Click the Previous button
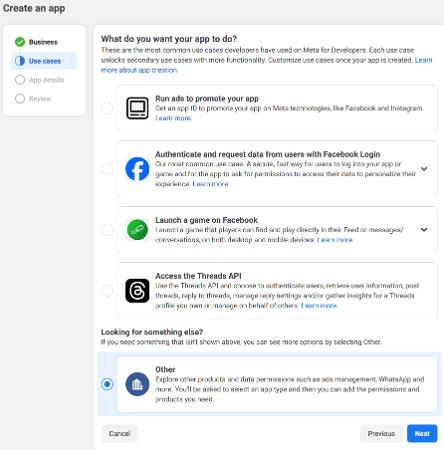444x450 pixels. [x=381, y=433]
